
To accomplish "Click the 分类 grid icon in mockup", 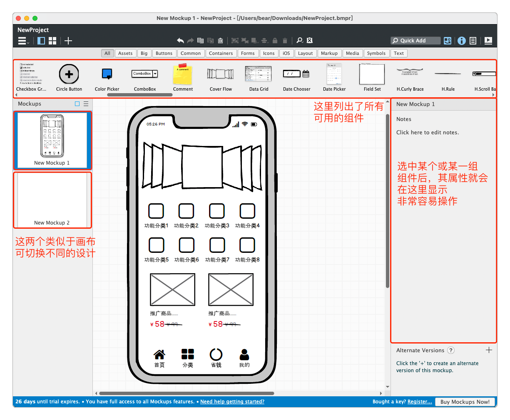I will click(x=188, y=354).
